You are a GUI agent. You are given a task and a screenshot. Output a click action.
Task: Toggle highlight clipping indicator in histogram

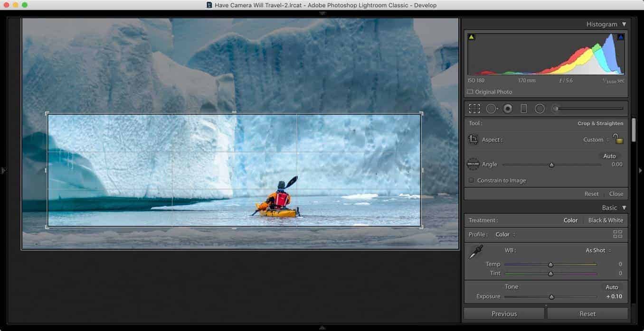pos(620,37)
